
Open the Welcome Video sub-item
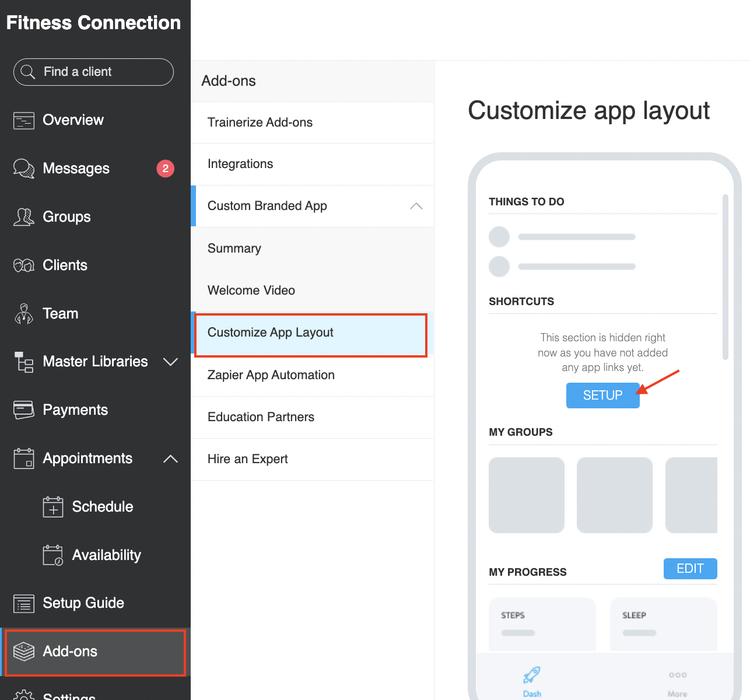pos(313,290)
